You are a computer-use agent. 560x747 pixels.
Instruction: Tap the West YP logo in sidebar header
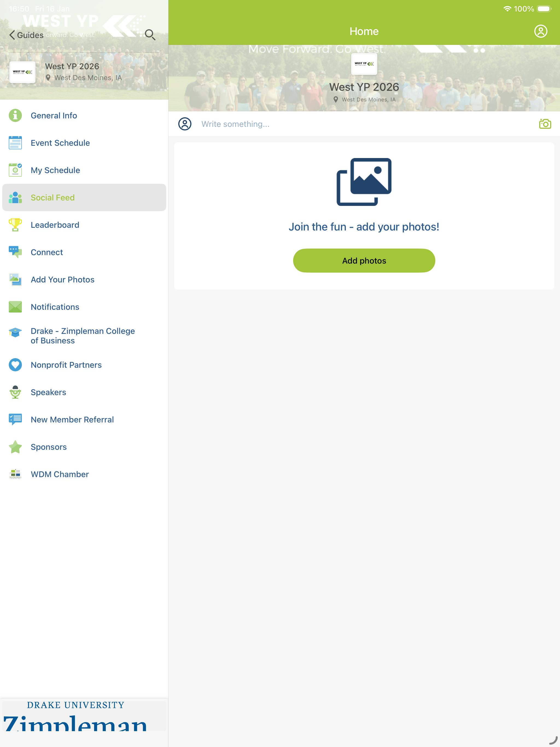22,72
